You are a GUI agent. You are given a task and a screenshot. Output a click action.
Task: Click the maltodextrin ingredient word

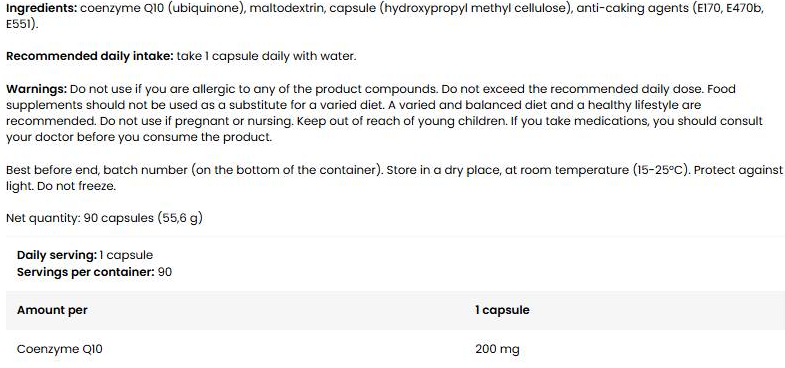click(287, 10)
